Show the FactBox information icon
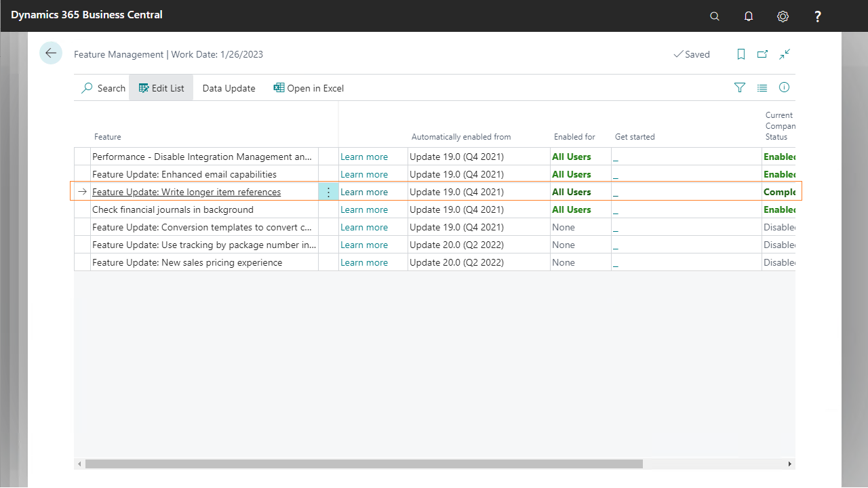The width and height of the screenshot is (868, 488). tap(785, 87)
